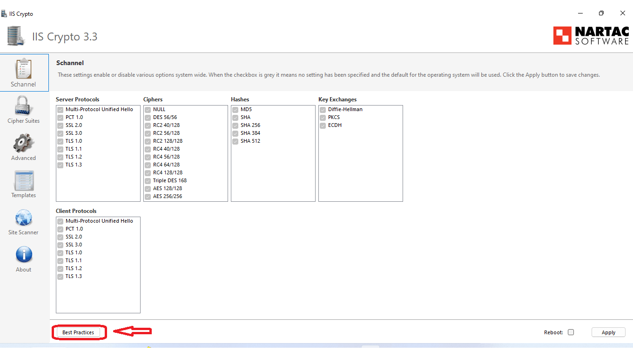Switch to the Site Scanner tab label
The width and height of the screenshot is (633, 364).
tap(23, 232)
